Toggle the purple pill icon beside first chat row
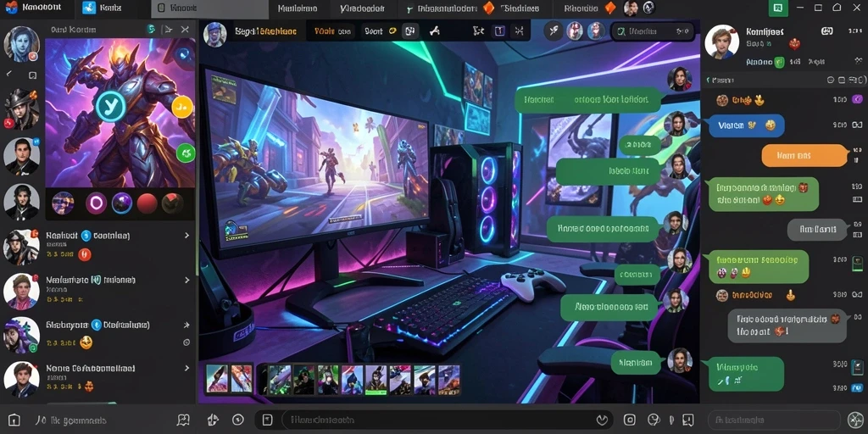Screen dimensions: 868x434 857,100
